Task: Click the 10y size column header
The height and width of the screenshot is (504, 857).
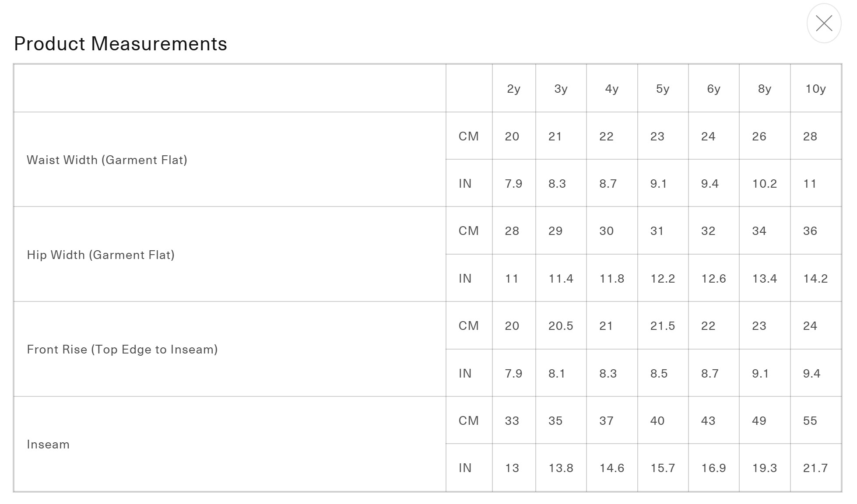Action: click(x=815, y=89)
